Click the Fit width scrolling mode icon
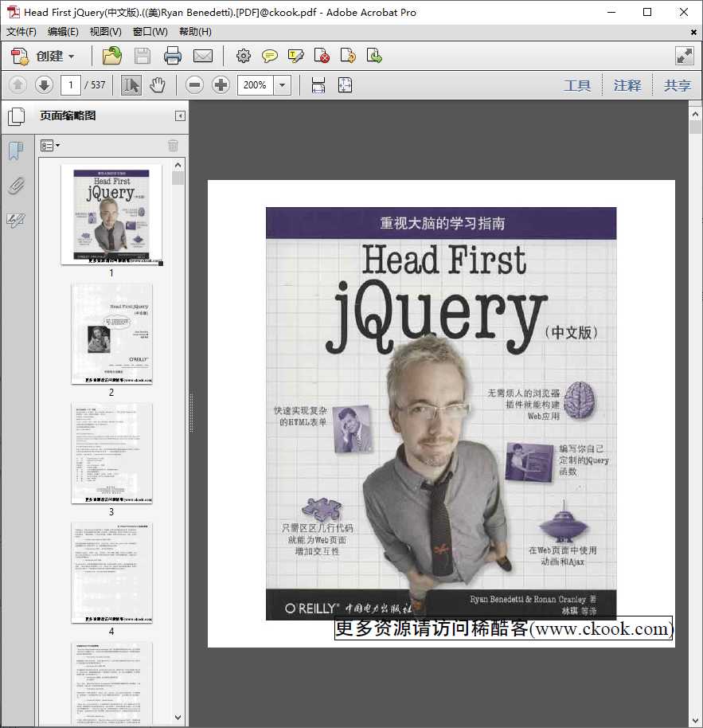The image size is (703, 728). point(318,85)
